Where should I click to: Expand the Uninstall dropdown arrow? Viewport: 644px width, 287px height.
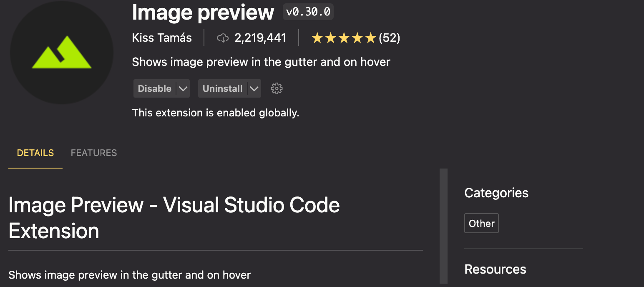point(254,88)
